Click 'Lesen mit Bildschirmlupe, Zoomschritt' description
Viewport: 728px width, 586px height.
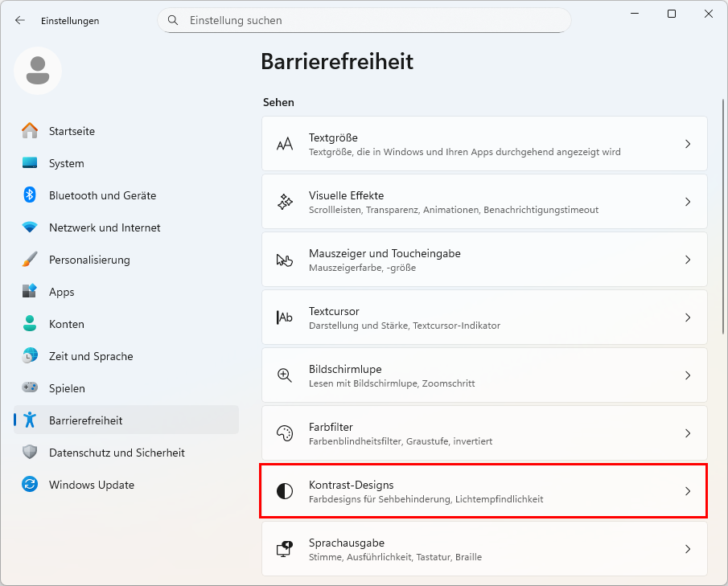tap(392, 383)
